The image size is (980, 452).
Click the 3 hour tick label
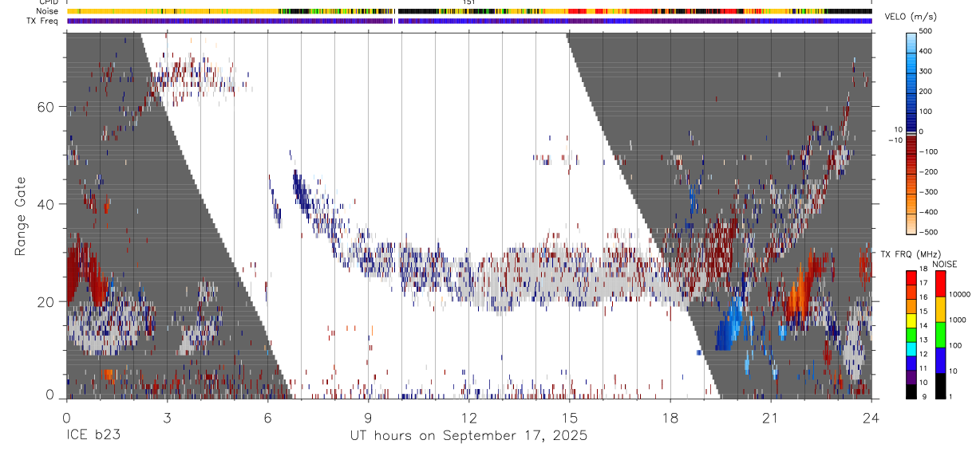[167, 417]
